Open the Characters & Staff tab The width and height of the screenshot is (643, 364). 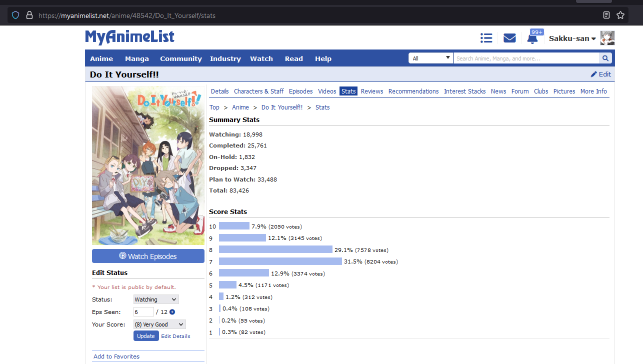tap(258, 91)
